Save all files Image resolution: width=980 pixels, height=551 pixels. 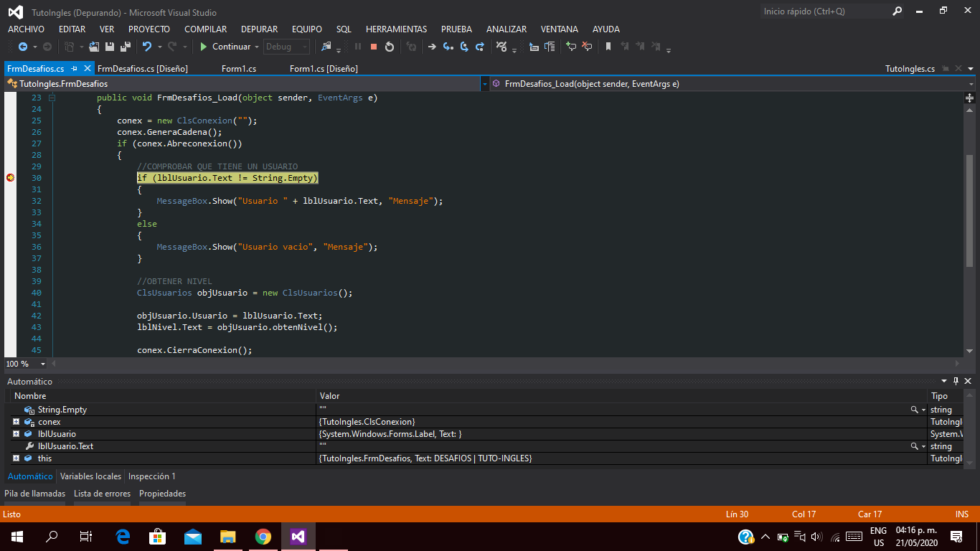[x=126, y=47]
